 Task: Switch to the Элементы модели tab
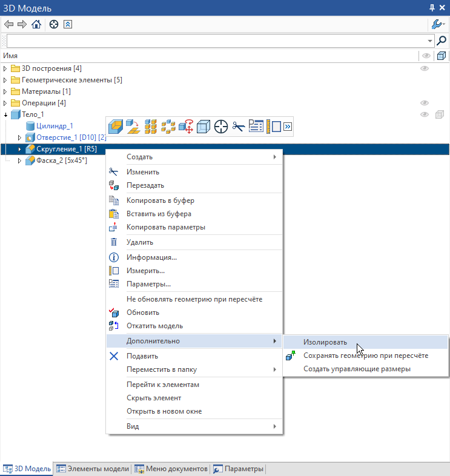click(93, 469)
